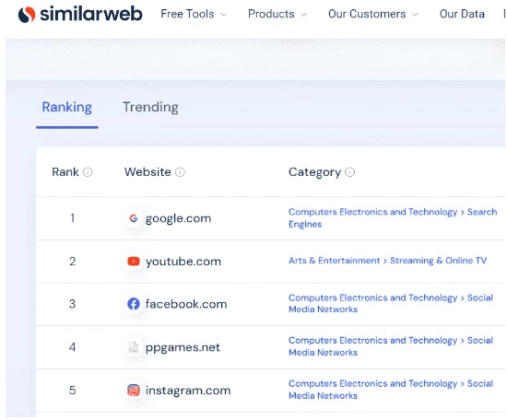Expand the Products dropdown menu
Viewport: 507px width, 420px height.
[x=277, y=14]
